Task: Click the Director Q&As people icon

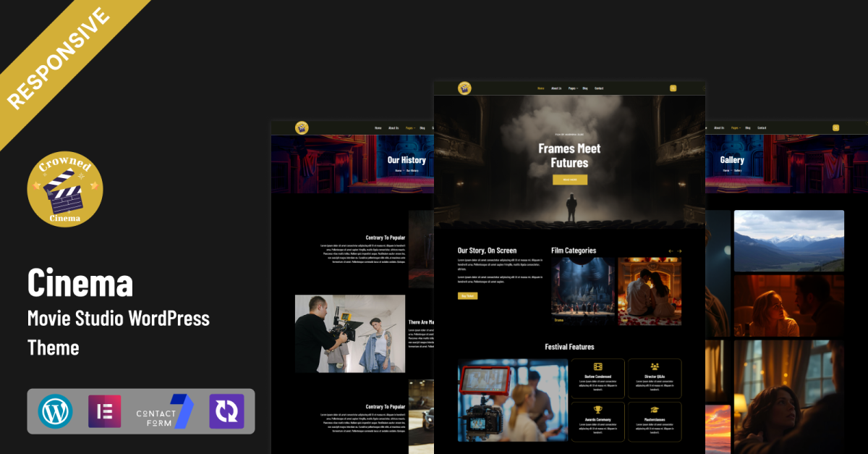Action: pyautogui.click(x=655, y=367)
